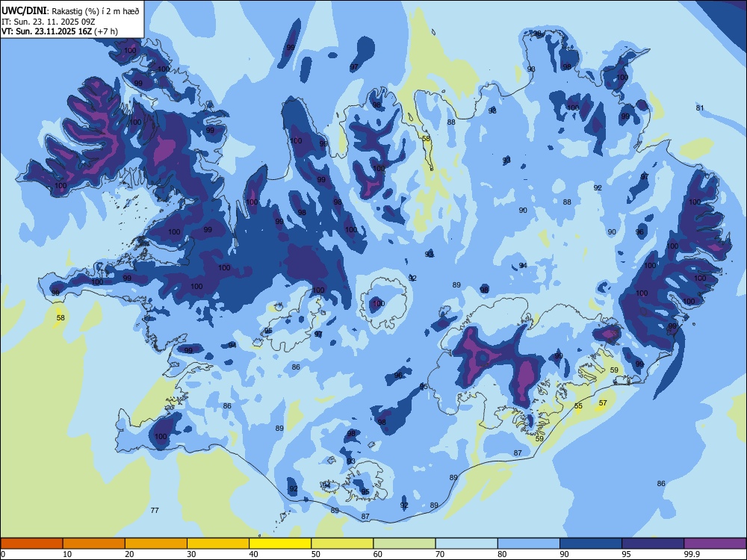
Task: Click the indigo 95–99.9 legend swatch
Action: click(653, 544)
